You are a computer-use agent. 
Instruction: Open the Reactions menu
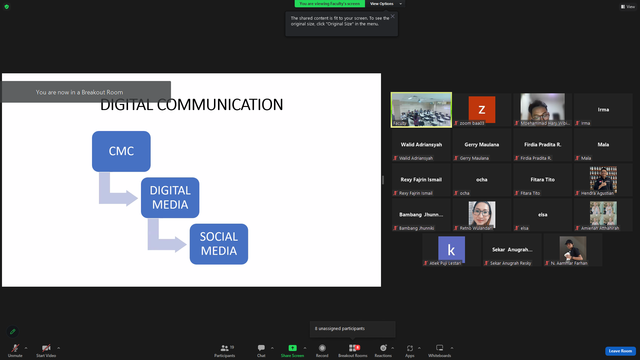[x=383, y=350]
